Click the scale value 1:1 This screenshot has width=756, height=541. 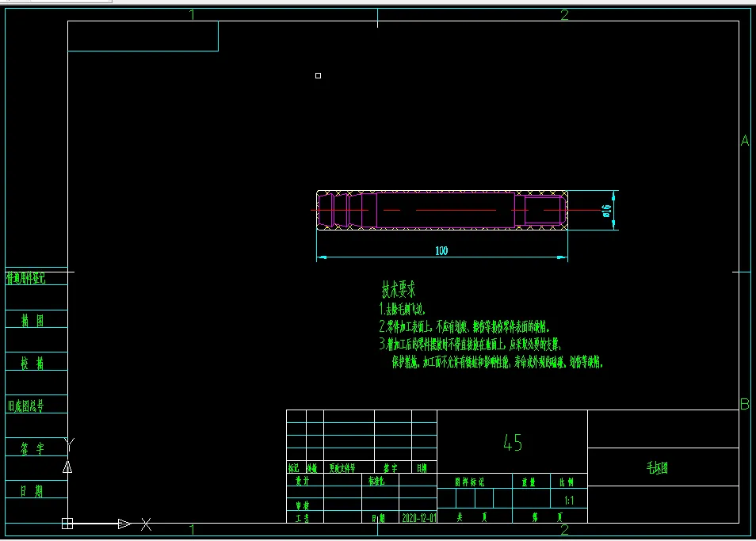[569, 500]
